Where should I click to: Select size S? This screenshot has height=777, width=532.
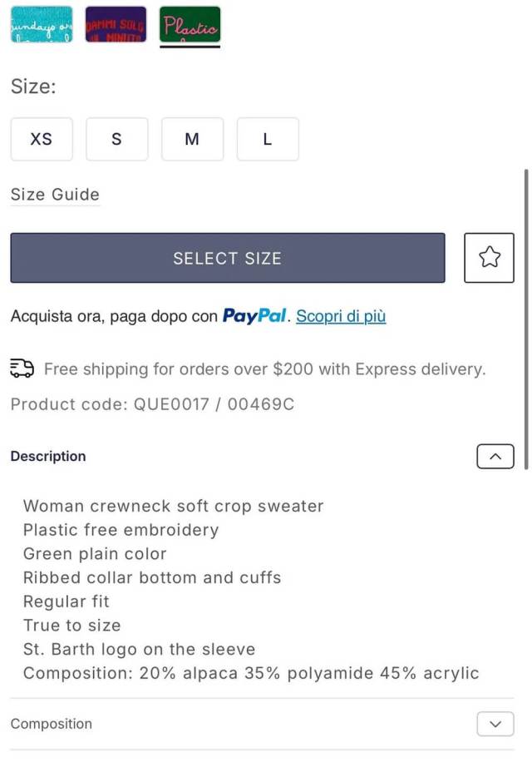116,139
